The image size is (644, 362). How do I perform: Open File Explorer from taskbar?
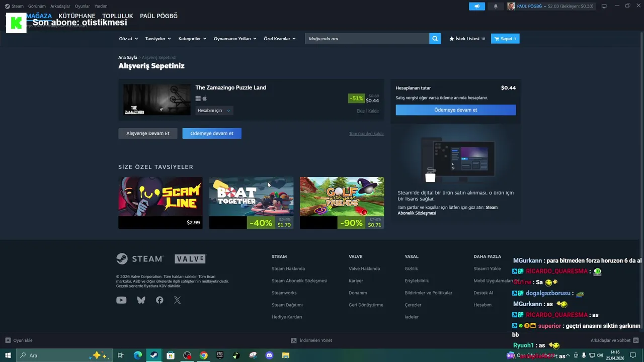click(x=286, y=355)
